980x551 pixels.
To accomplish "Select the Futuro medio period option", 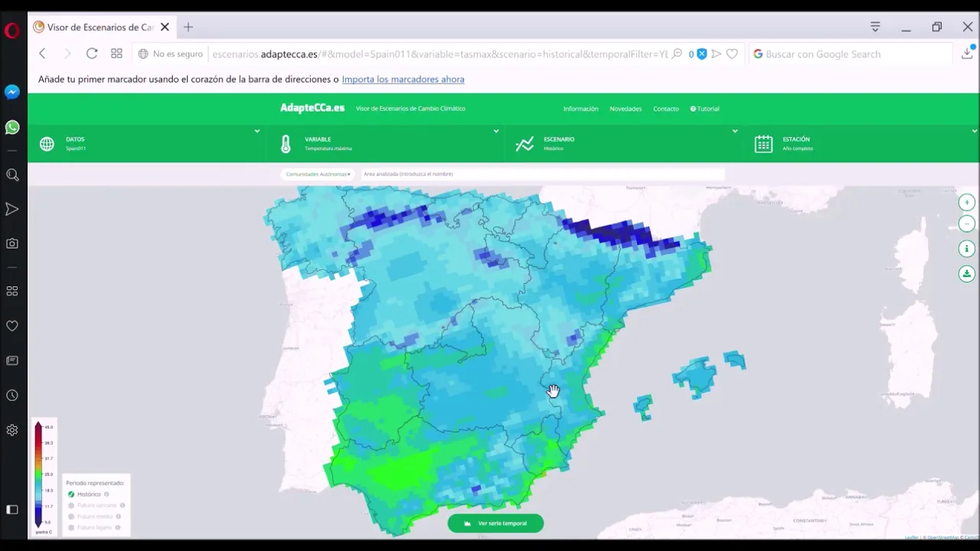I will [x=71, y=517].
